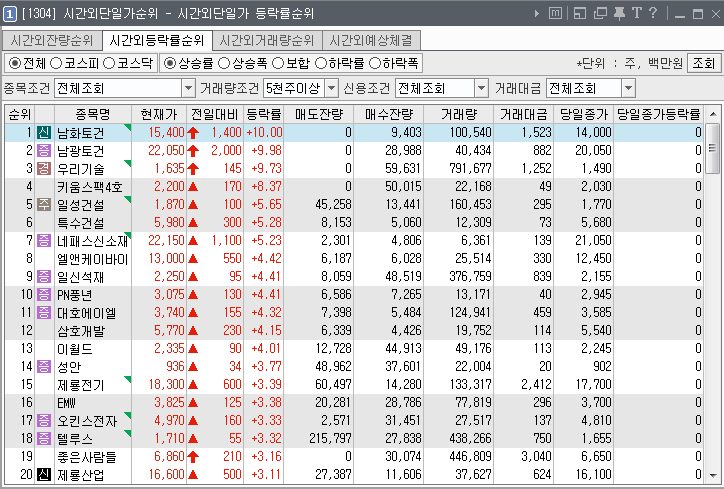Click the scrollbar down arrow
The height and width of the screenshot is (489, 724).
tap(713, 476)
